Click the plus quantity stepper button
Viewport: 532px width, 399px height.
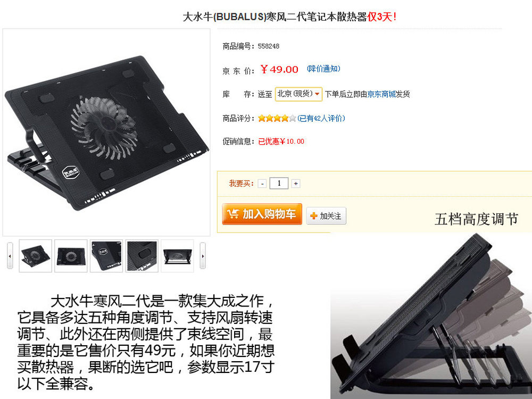[x=296, y=184]
